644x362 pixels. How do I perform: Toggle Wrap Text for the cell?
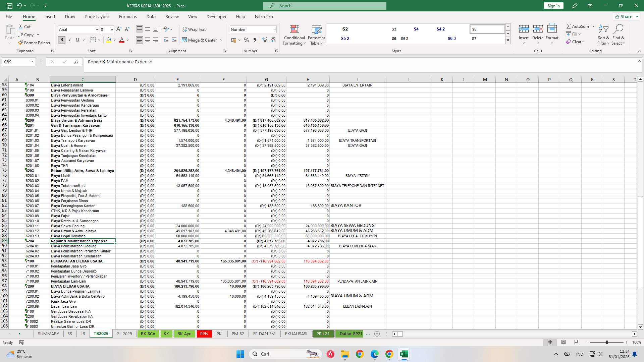pyautogui.click(x=195, y=29)
